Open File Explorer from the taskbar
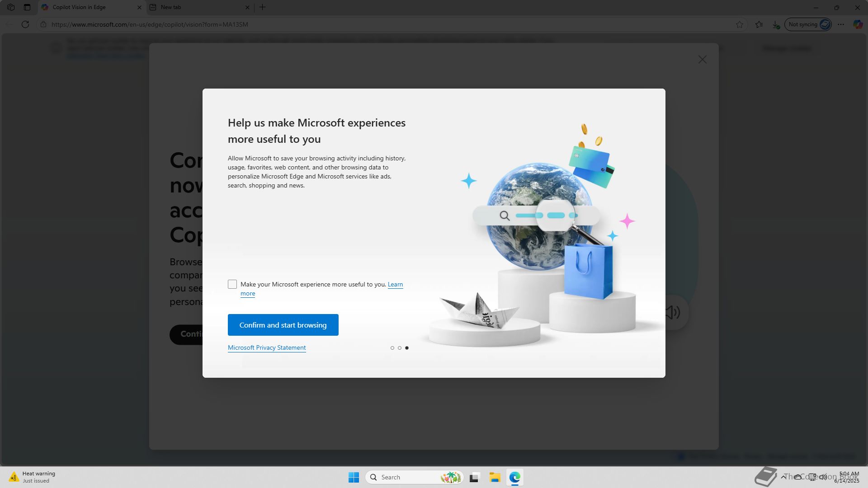This screenshot has width=868, height=488. coord(495,477)
